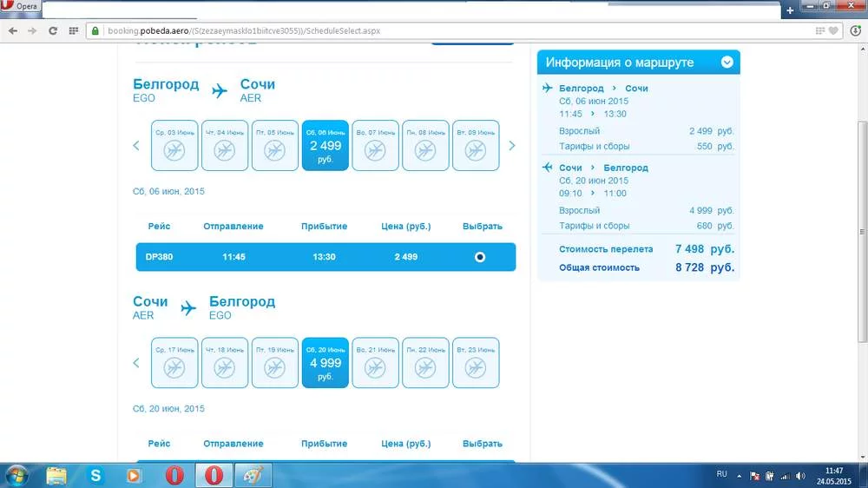868x488 pixels.
Task: Click the network signal tray icon
Action: (x=785, y=476)
